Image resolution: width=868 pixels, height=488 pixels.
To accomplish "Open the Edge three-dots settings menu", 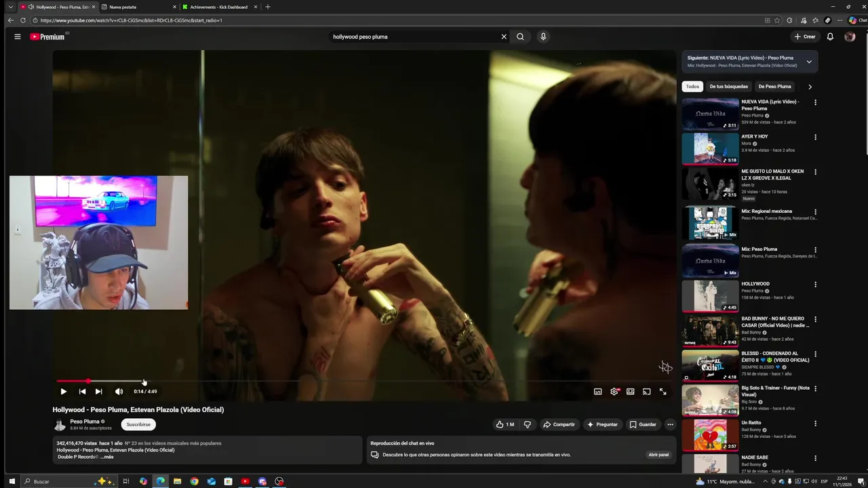I will pyautogui.click(x=840, y=20).
